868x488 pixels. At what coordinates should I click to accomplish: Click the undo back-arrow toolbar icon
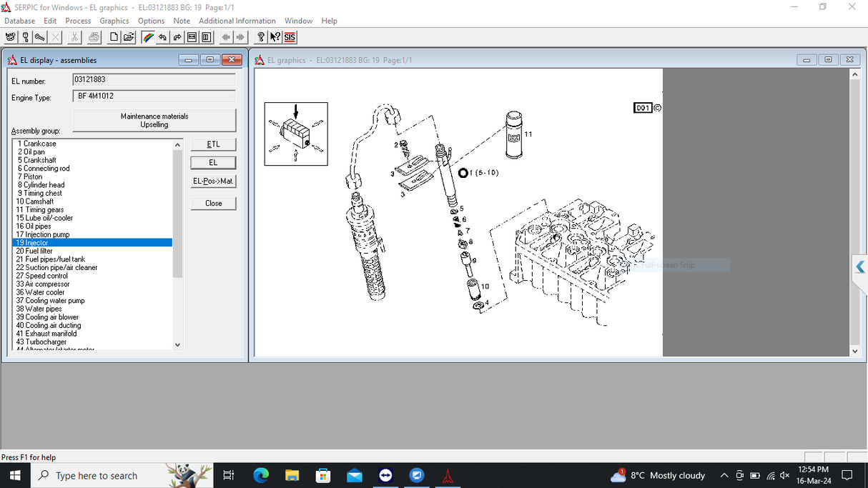pos(162,37)
